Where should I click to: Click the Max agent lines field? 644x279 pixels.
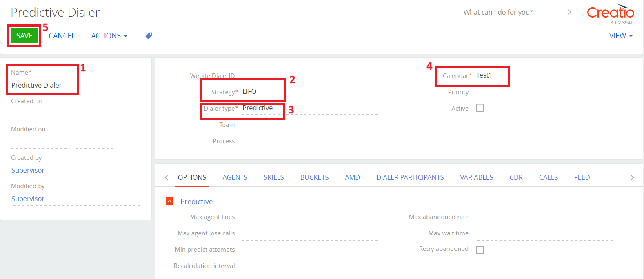tap(311, 217)
